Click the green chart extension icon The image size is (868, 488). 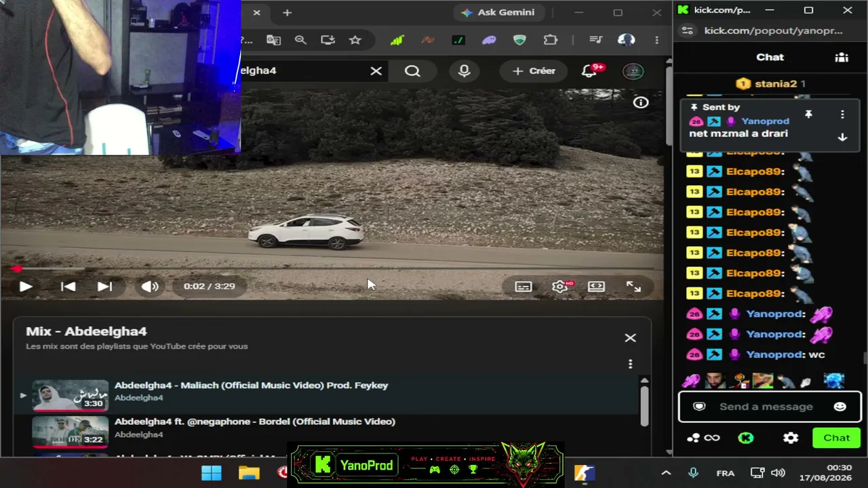point(397,40)
